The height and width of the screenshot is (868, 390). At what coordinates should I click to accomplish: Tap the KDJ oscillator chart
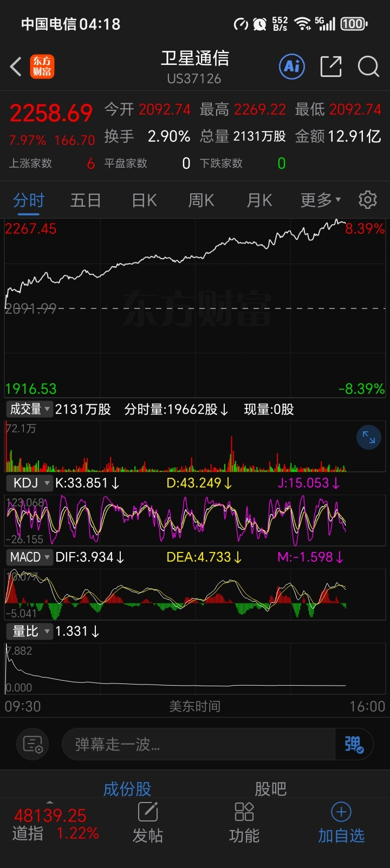(195, 521)
